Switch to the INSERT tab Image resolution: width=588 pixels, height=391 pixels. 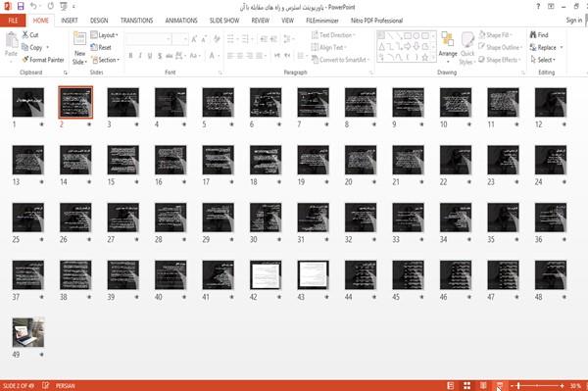tap(70, 21)
